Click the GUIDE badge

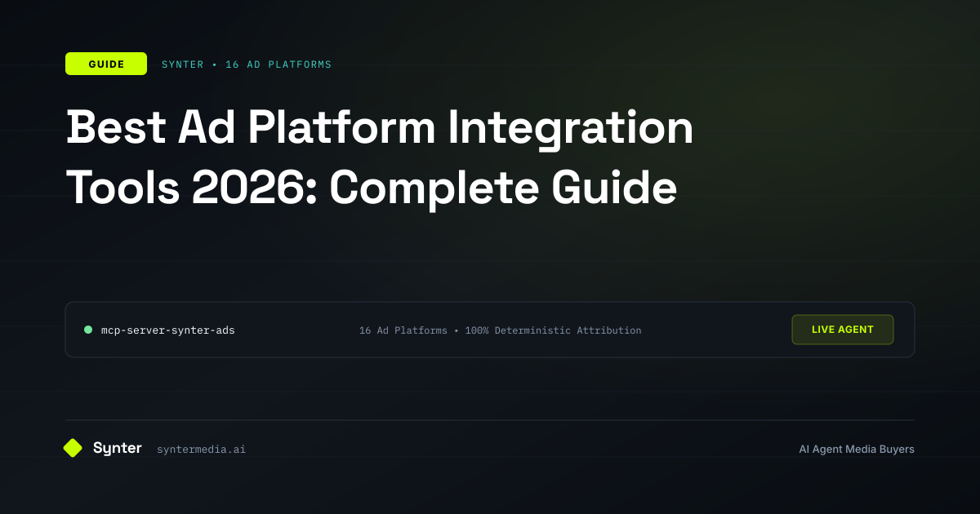106,64
